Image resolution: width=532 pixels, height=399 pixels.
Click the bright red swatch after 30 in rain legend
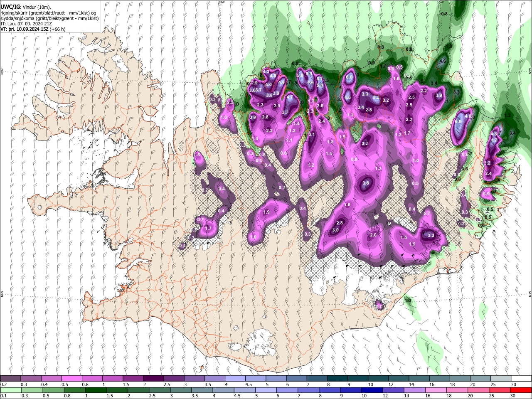click(521, 390)
